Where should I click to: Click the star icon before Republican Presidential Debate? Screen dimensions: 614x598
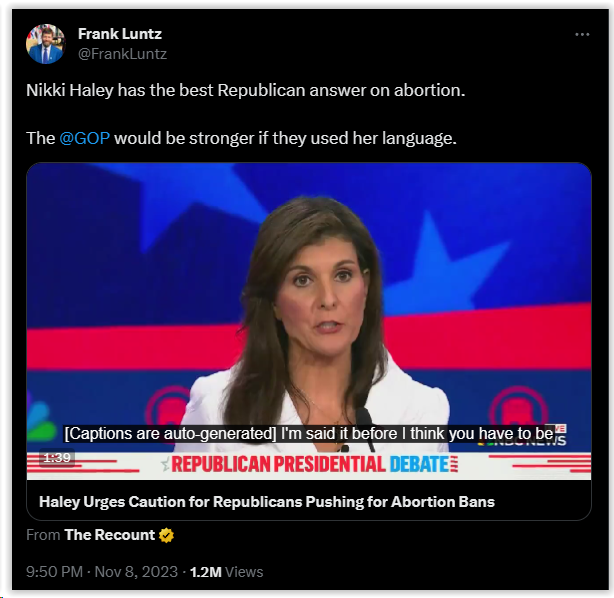click(166, 464)
